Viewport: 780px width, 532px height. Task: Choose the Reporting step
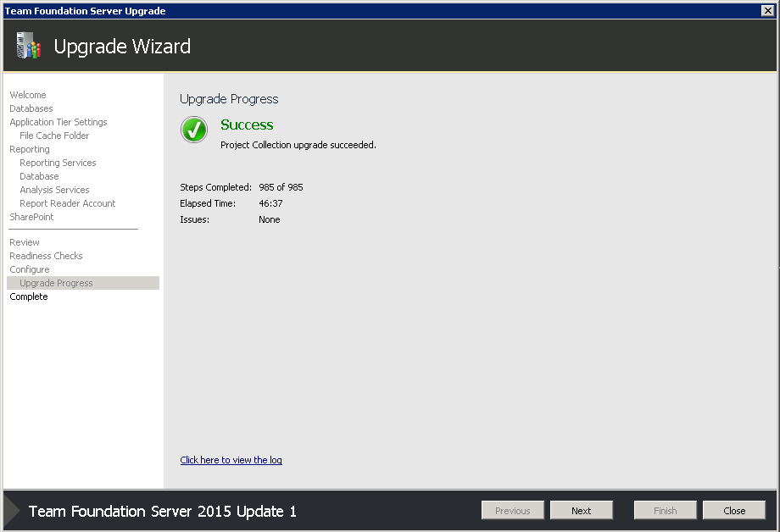(30, 149)
